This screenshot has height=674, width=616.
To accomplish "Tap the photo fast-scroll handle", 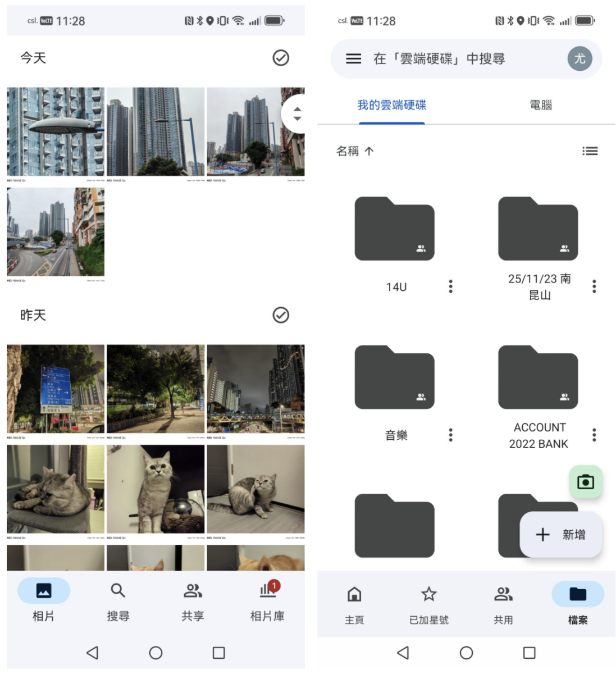I will [296, 114].
